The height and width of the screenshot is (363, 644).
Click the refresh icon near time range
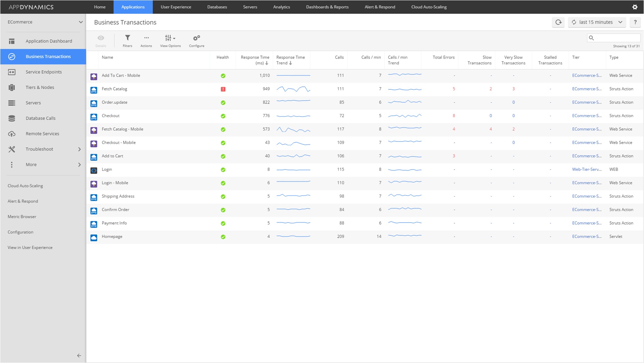click(x=558, y=22)
